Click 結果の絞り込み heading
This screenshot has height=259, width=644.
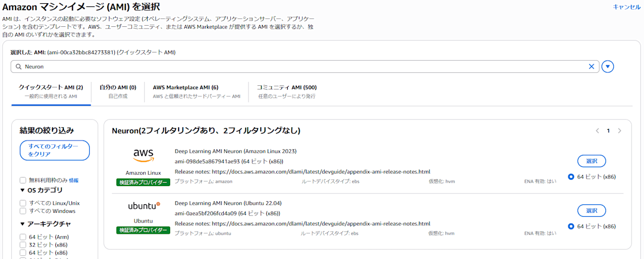point(47,130)
